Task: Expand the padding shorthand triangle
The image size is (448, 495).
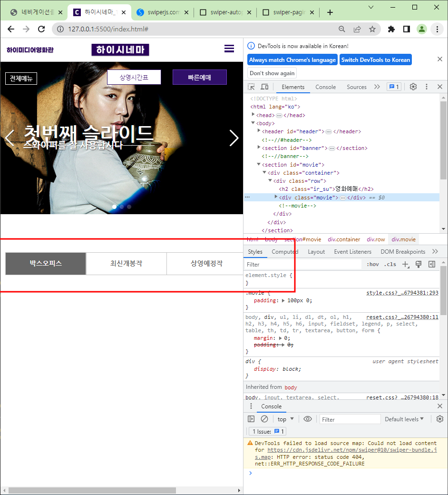Action: pyautogui.click(x=283, y=300)
